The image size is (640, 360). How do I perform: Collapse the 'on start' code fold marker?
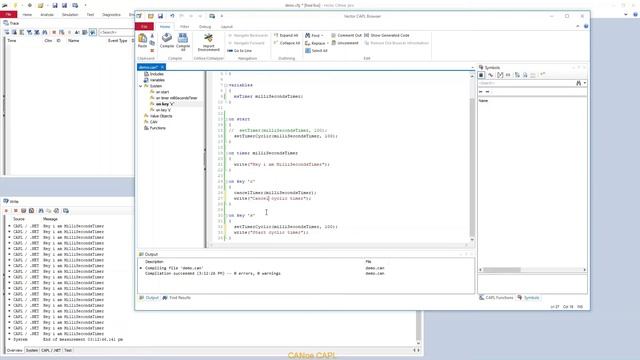(226, 119)
